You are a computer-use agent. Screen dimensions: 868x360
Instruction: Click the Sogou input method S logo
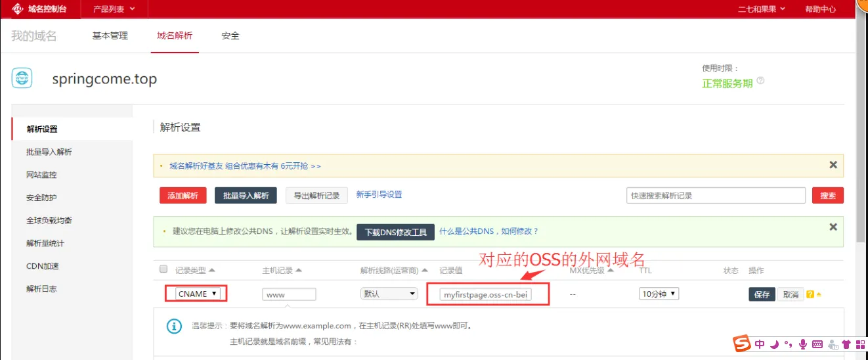741,344
